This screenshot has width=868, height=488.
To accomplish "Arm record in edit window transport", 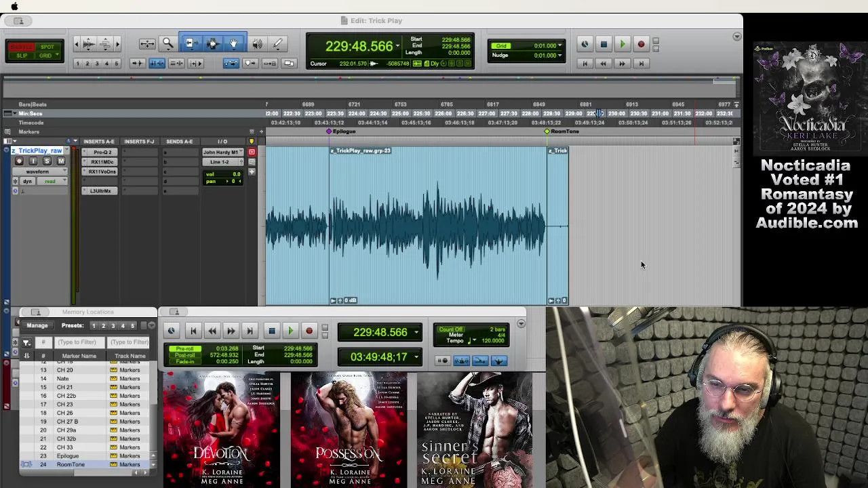I will (x=641, y=45).
